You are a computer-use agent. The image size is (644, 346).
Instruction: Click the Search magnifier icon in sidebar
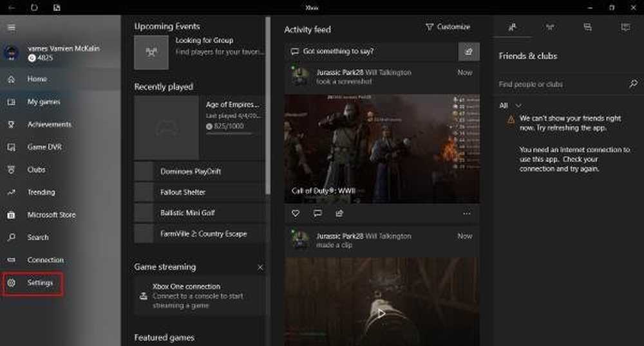(x=12, y=237)
